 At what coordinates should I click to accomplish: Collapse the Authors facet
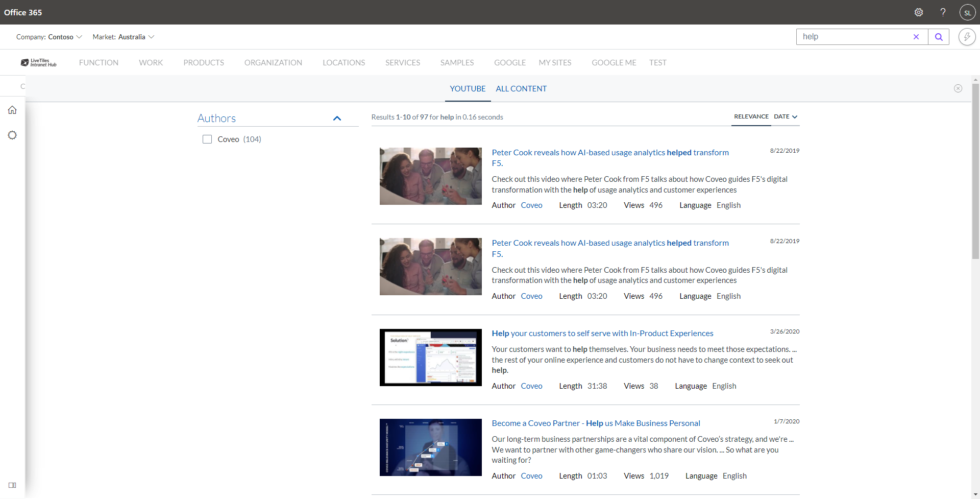pyautogui.click(x=337, y=118)
